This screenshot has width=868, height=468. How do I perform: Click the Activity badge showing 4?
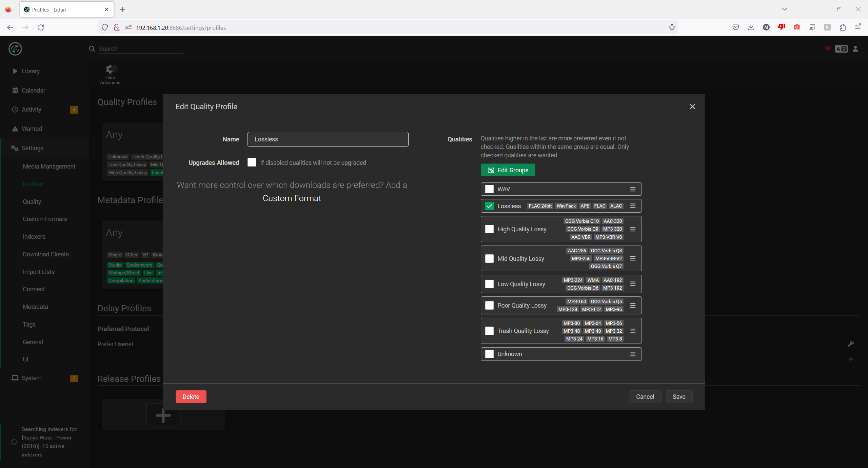click(x=74, y=110)
